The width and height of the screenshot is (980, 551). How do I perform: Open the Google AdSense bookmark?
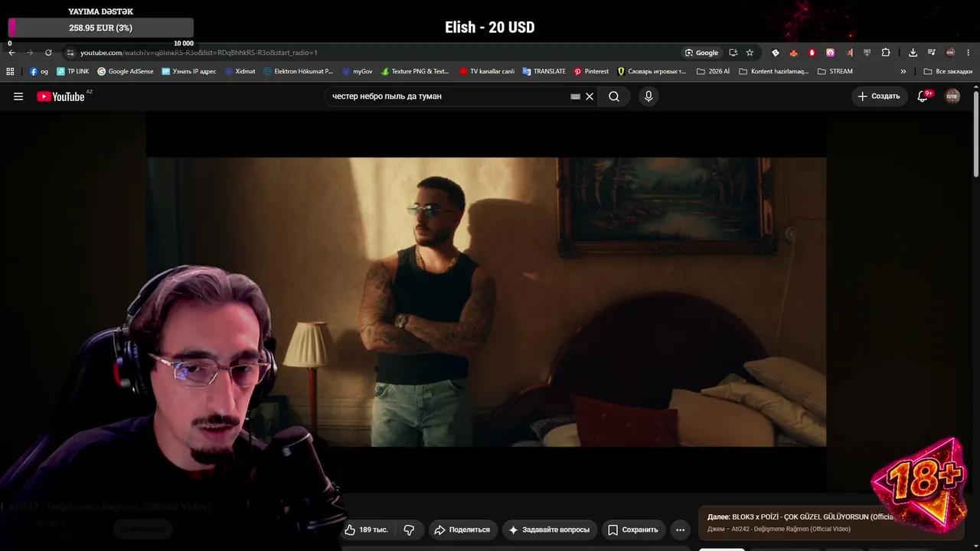pyautogui.click(x=126, y=71)
